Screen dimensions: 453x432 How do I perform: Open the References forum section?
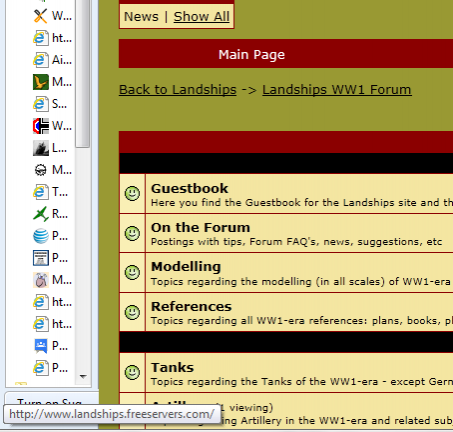click(x=191, y=306)
